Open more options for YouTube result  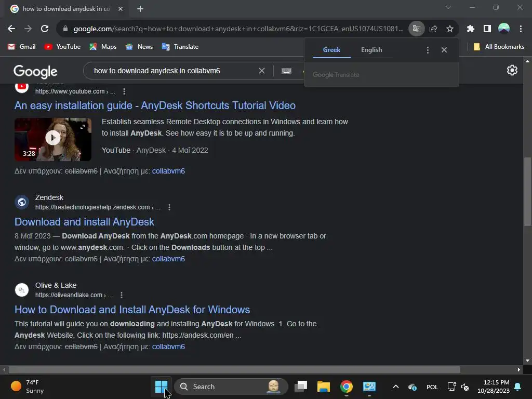124,91
